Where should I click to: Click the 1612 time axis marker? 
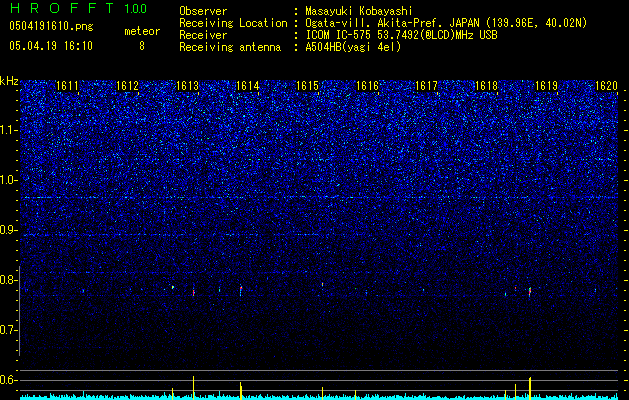[x=127, y=86]
